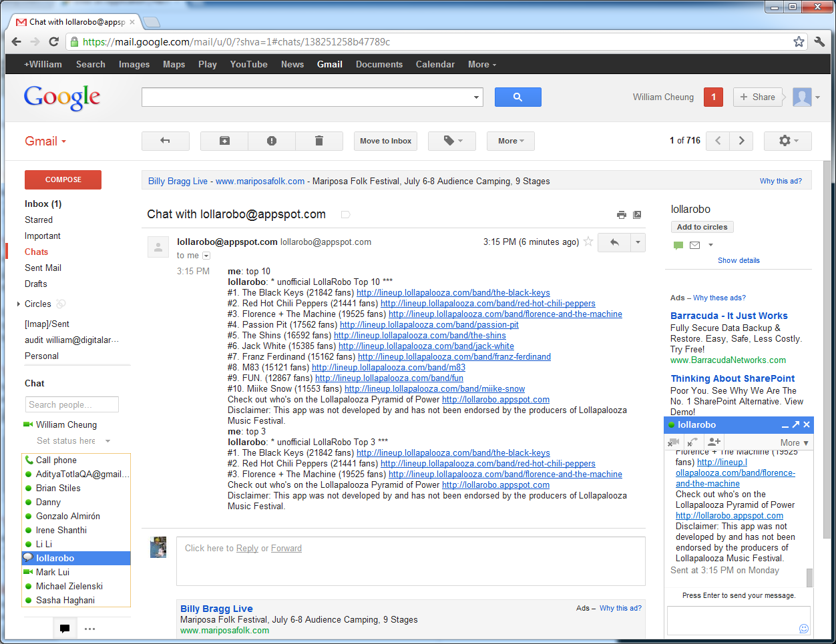The height and width of the screenshot is (644, 836).
Task: Bookmark page with the star icon
Action: point(799,41)
